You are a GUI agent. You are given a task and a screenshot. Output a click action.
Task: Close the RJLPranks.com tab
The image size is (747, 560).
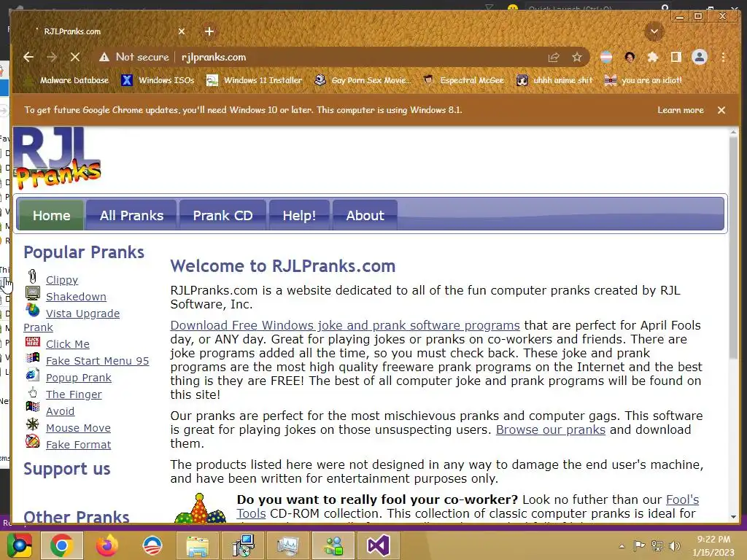point(182,31)
